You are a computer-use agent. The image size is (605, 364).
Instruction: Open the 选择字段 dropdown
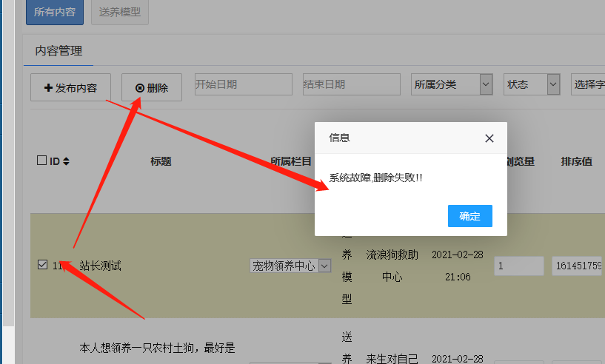coord(588,84)
